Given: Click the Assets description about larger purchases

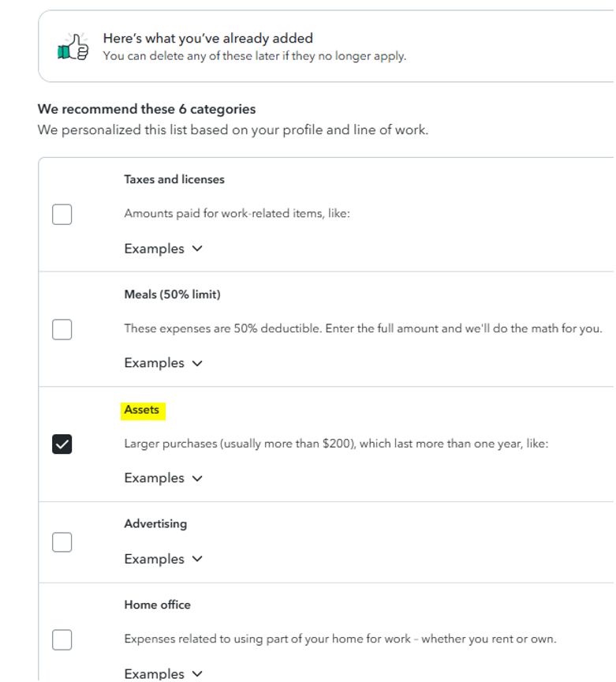Looking at the screenshot, I should tap(336, 444).
